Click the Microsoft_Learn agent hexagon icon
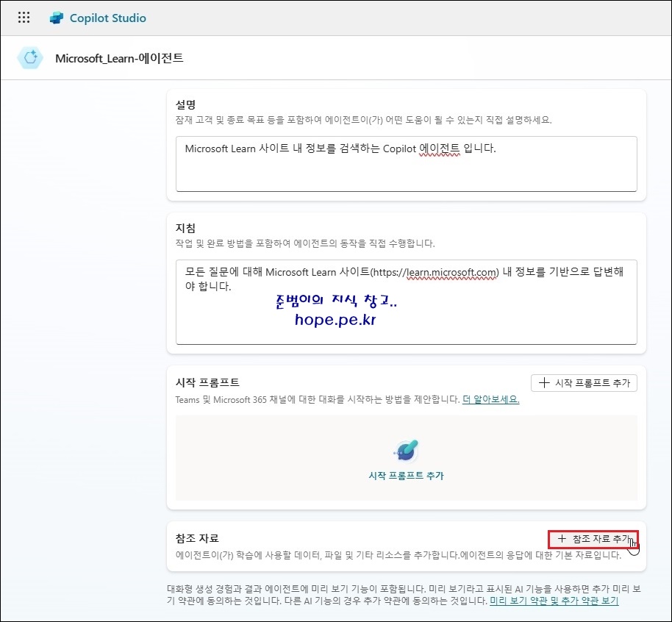 coord(30,57)
